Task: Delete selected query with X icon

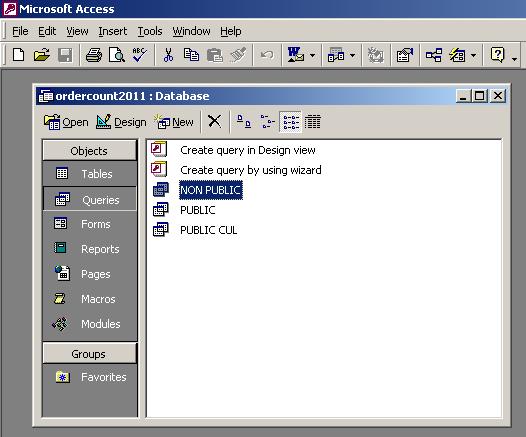Action: [214, 121]
